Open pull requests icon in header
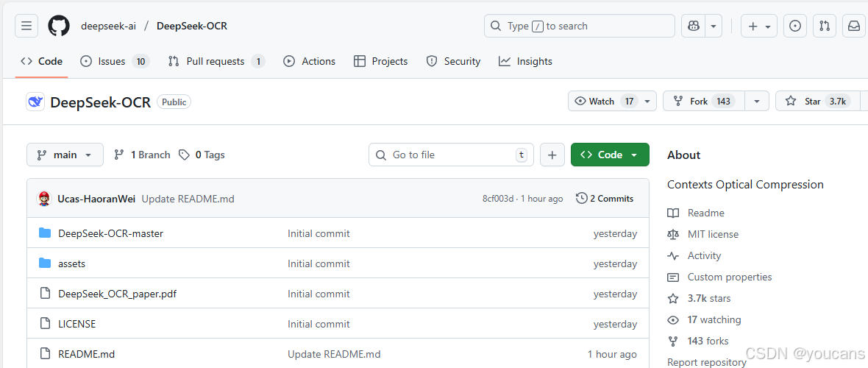 point(825,26)
